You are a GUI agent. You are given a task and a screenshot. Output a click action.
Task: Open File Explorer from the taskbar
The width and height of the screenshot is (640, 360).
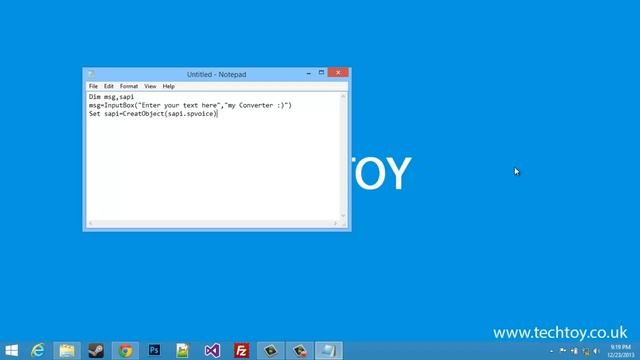coord(67,351)
